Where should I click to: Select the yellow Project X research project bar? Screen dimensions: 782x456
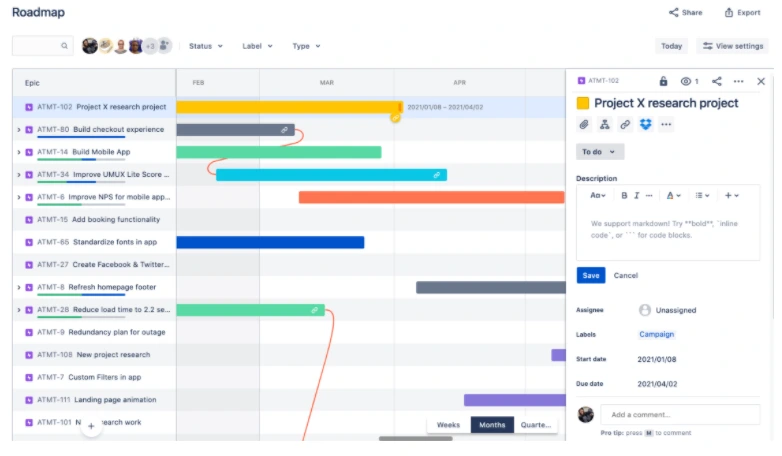point(289,107)
